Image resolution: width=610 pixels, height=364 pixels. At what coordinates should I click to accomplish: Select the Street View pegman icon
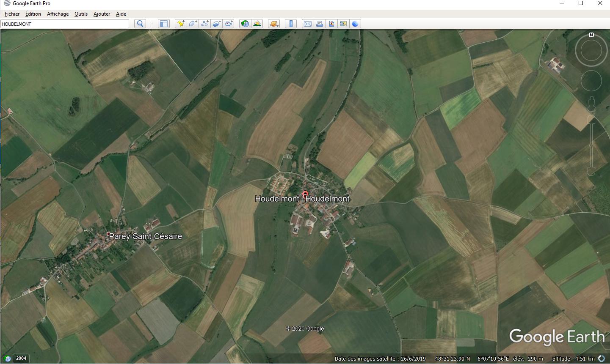click(x=591, y=104)
